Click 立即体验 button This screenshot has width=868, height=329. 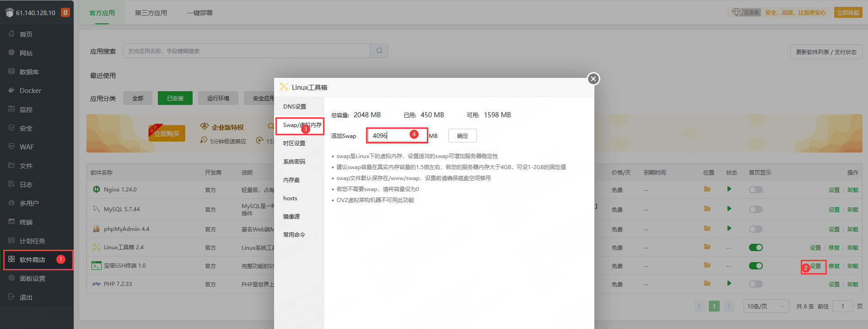pos(848,13)
